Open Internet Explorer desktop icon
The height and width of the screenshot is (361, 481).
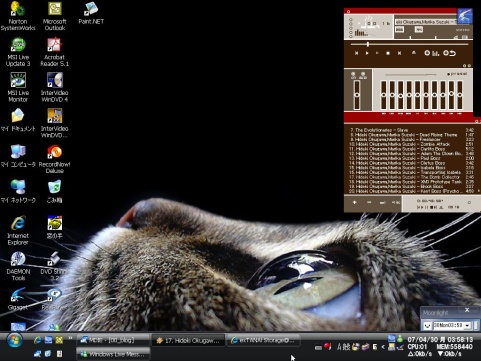18,230
